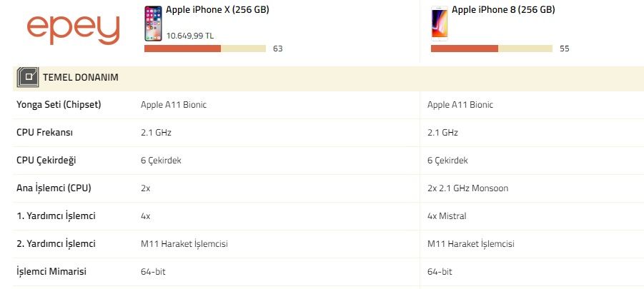Open the iPhone 8 product thumbnail
This screenshot has width=644, height=289.
(439, 24)
